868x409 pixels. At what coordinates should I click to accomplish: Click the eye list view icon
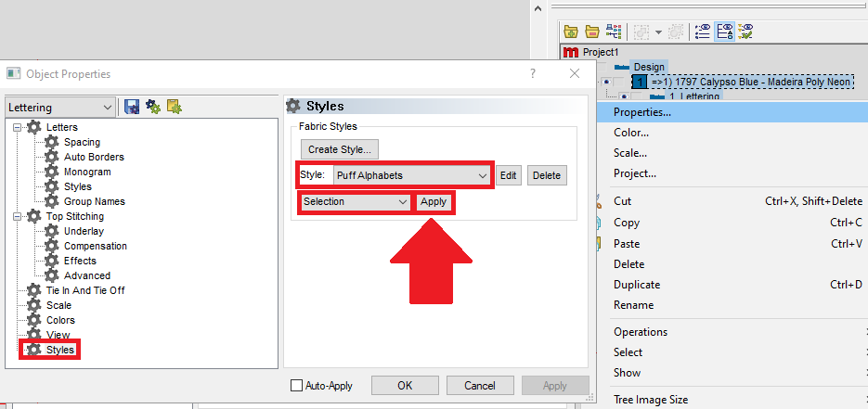coord(703,31)
